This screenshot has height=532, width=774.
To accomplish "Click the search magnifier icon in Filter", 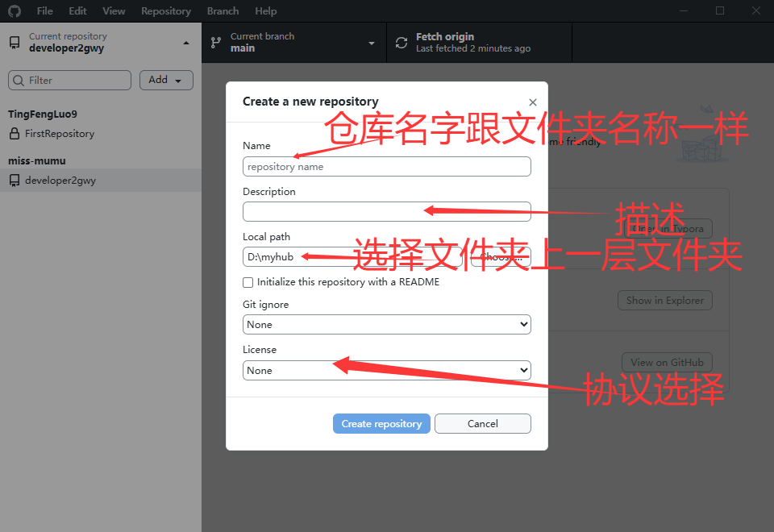I will point(19,81).
